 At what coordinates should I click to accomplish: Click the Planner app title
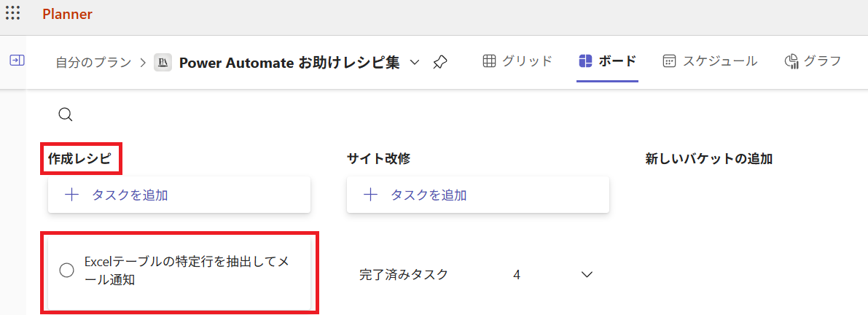68,15
